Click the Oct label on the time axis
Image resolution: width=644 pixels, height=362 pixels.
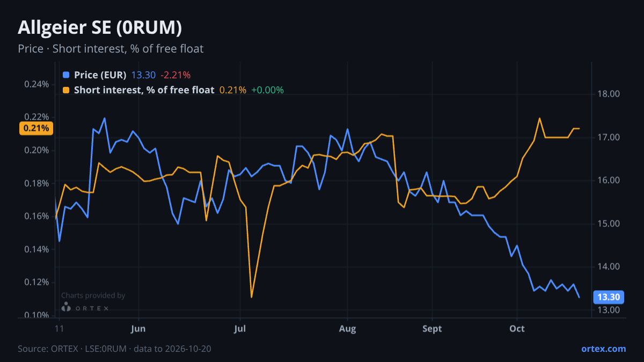pos(517,328)
